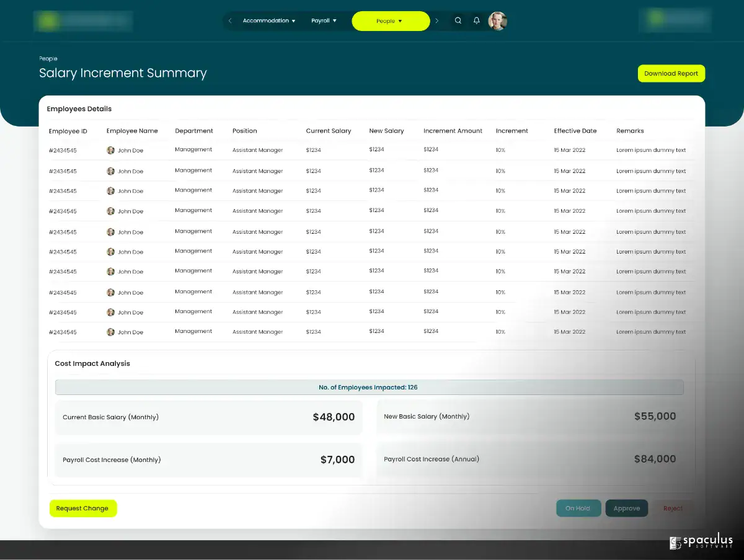Click Employees Details heading

tap(79, 109)
